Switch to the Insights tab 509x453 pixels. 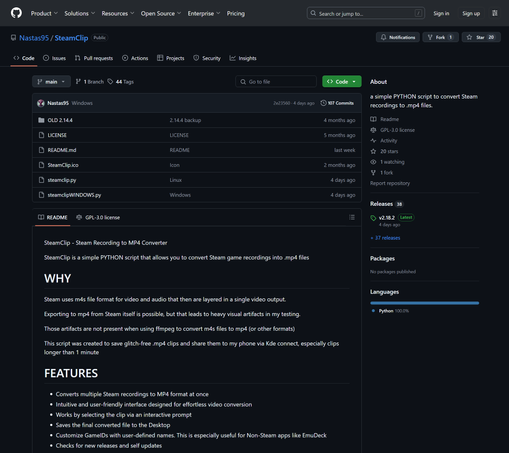[243, 58]
